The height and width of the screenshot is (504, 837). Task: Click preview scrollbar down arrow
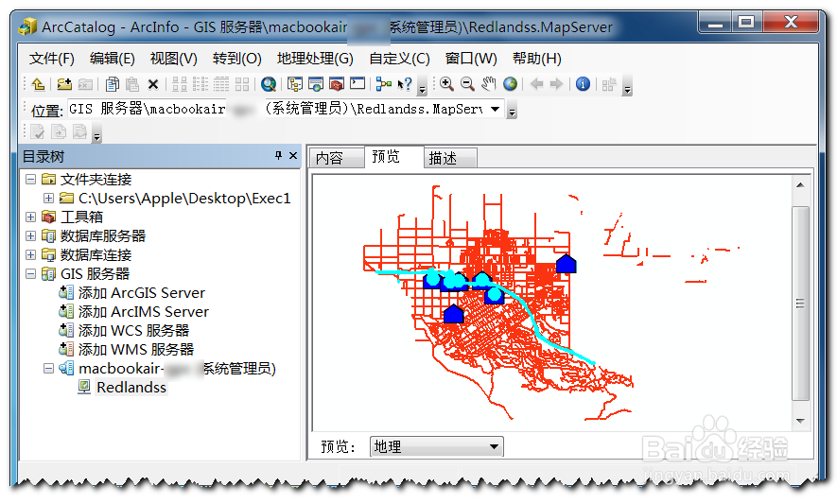[799, 421]
